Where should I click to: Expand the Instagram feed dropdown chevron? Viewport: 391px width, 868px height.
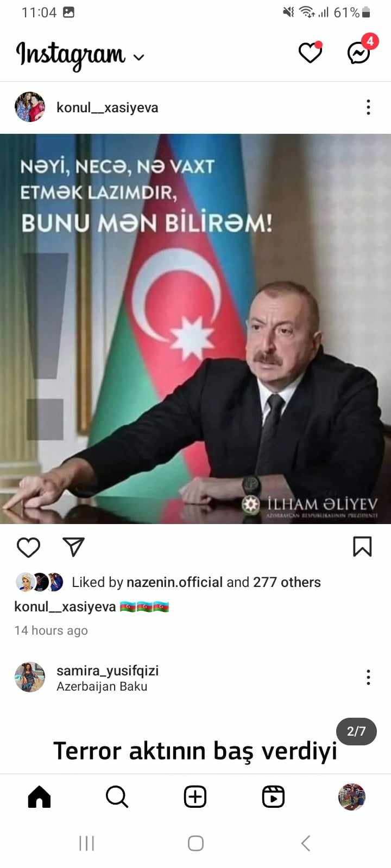(139, 58)
